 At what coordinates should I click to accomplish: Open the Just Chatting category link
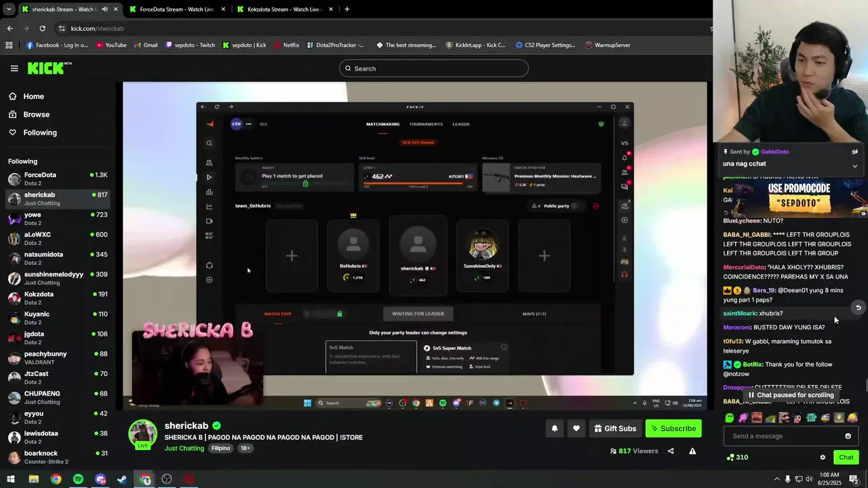[184, 448]
